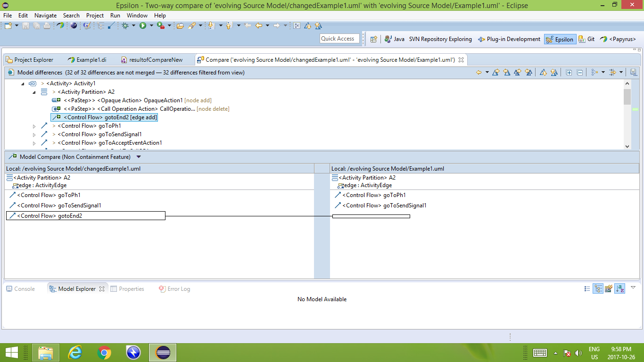Image resolution: width=644 pixels, height=362 pixels.
Task: Open the Run button dropdown arrow
Action: [151, 25]
